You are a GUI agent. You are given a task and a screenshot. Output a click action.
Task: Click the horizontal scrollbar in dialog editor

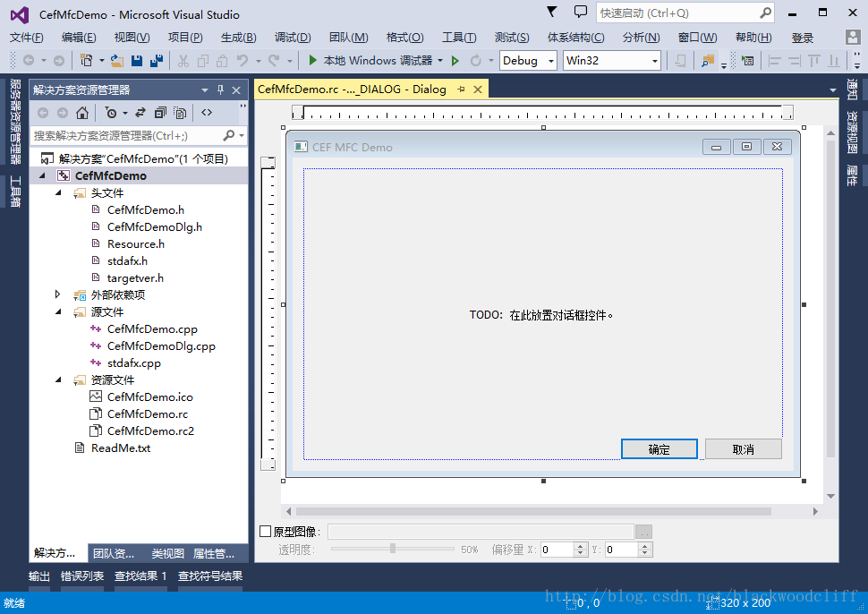point(533,511)
